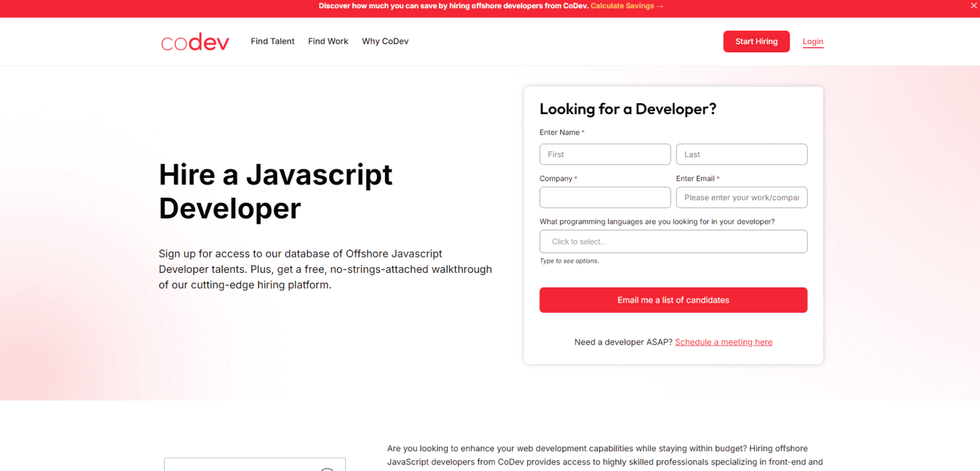Click the programming languages question label
Screen dimensions: 980x471
click(x=657, y=222)
